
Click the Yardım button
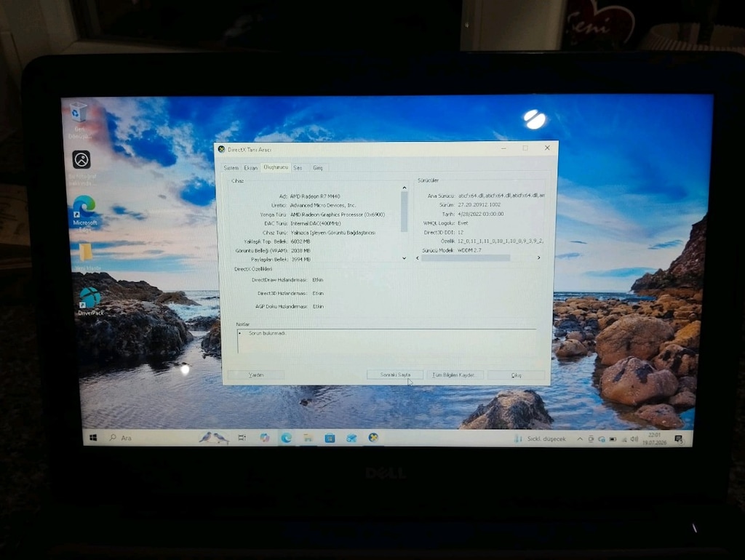click(x=256, y=375)
